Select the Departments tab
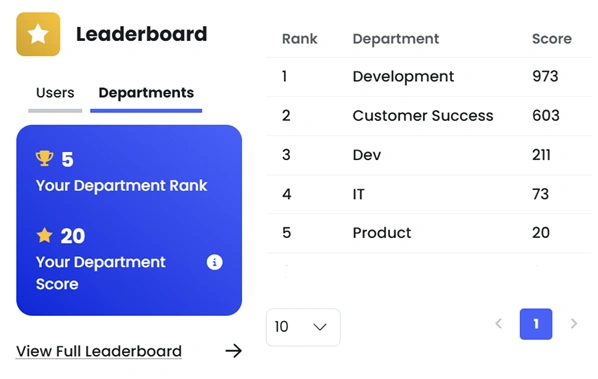598x379 pixels. (146, 93)
